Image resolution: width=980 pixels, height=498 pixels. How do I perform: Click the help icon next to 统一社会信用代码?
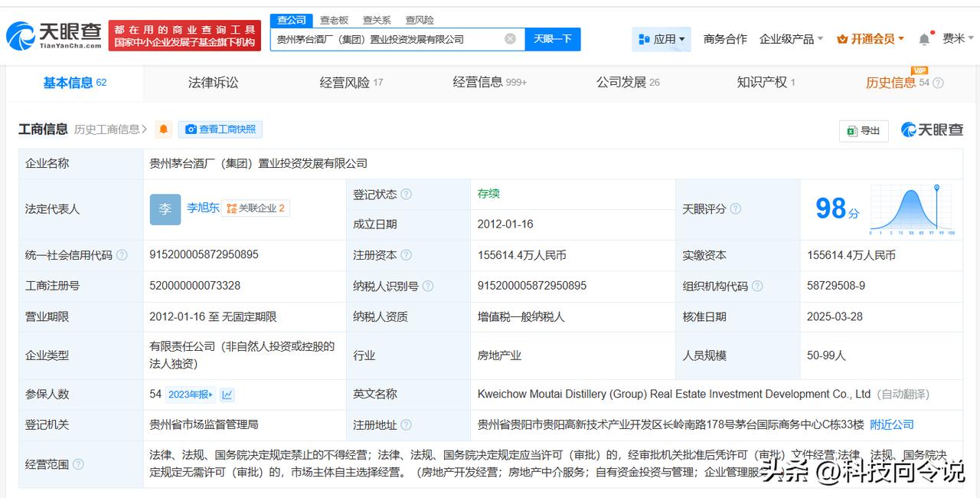122,255
